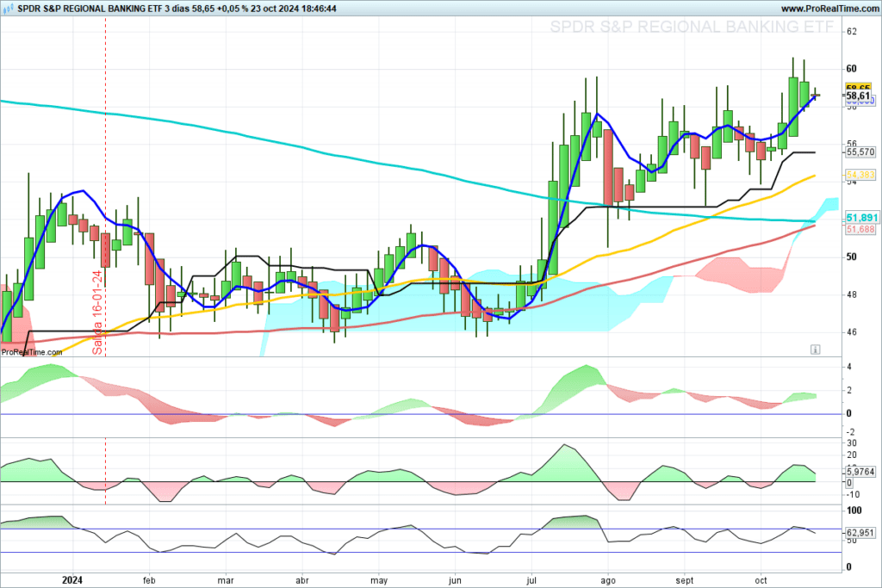
Task: Click the cyan average value label 51,891
Action: 861,218
